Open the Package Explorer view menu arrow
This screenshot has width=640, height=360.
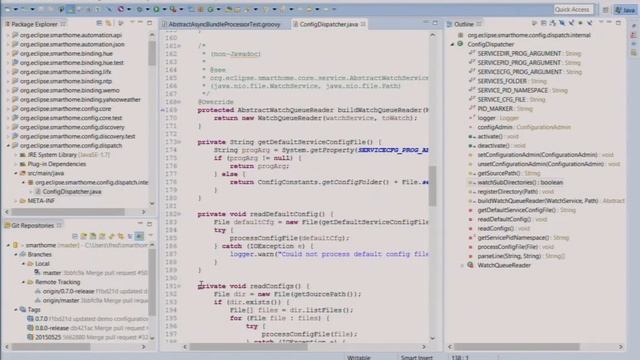(x=132, y=23)
